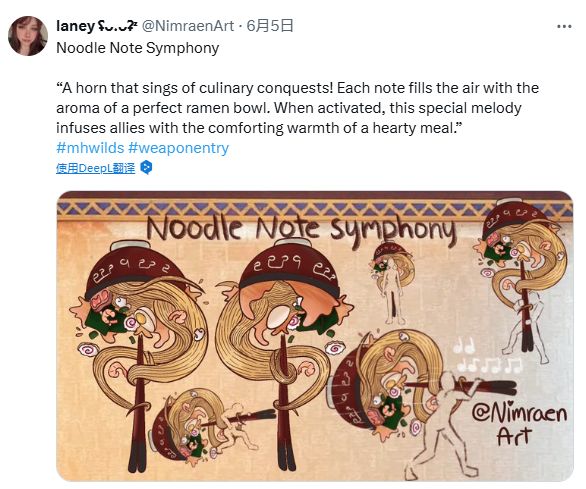Viewport: 586px width, 489px height.
Task: Open the laney display name profile
Action: click(x=75, y=26)
